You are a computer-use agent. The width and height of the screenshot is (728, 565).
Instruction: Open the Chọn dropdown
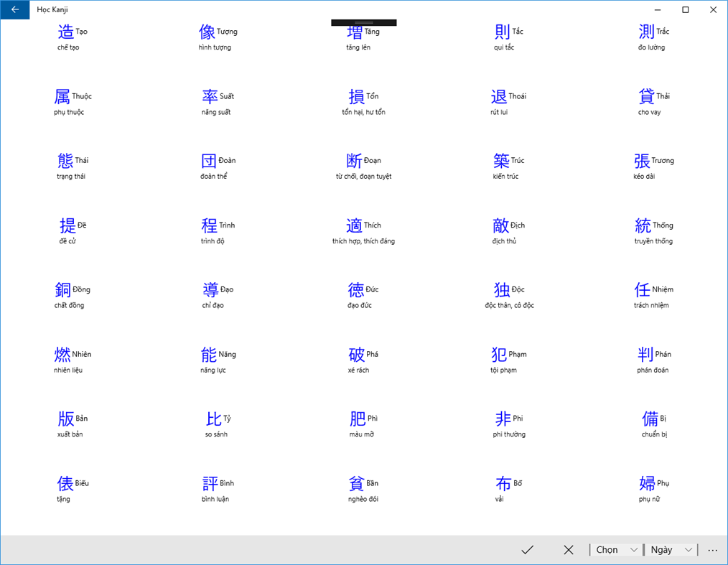[x=615, y=549]
